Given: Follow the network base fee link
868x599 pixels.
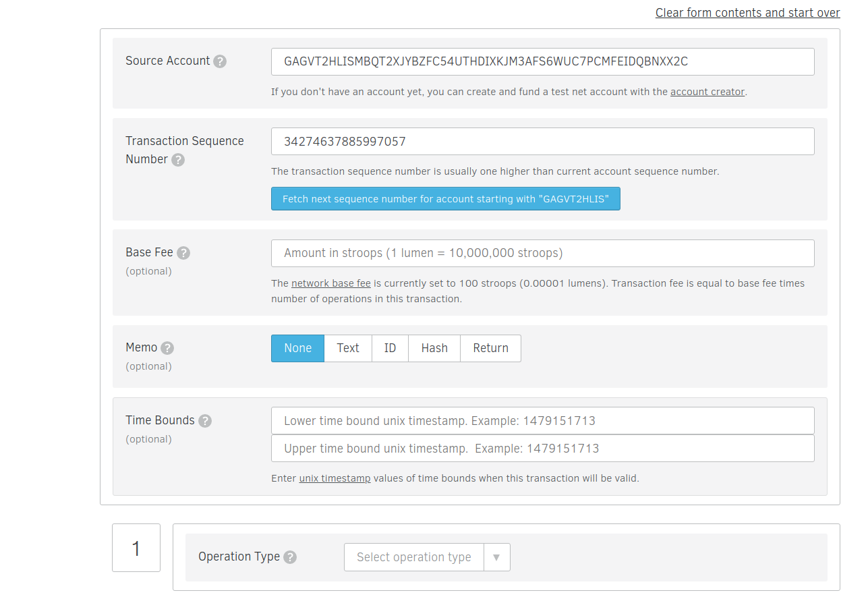Looking at the screenshot, I should pos(331,283).
